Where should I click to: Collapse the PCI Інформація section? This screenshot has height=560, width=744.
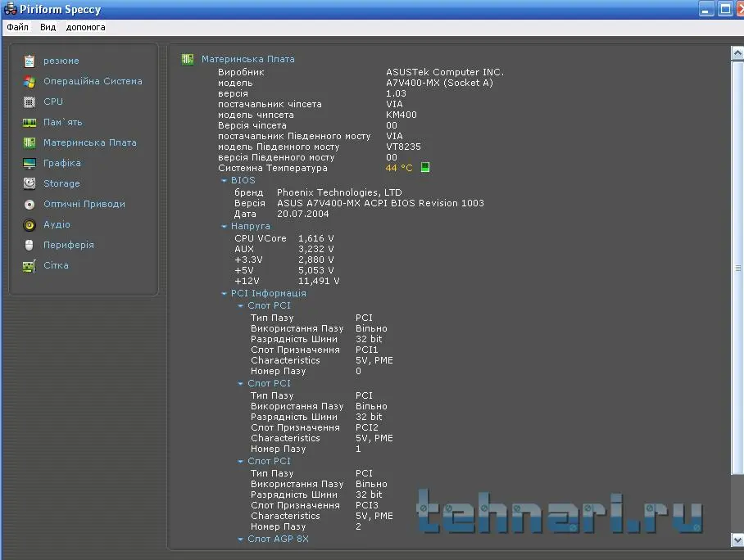click(225, 294)
